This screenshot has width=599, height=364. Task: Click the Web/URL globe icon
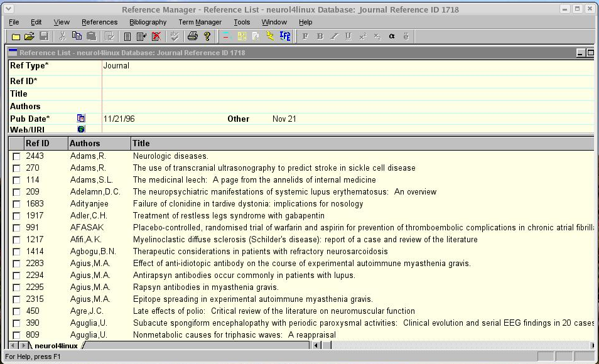(81, 129)
